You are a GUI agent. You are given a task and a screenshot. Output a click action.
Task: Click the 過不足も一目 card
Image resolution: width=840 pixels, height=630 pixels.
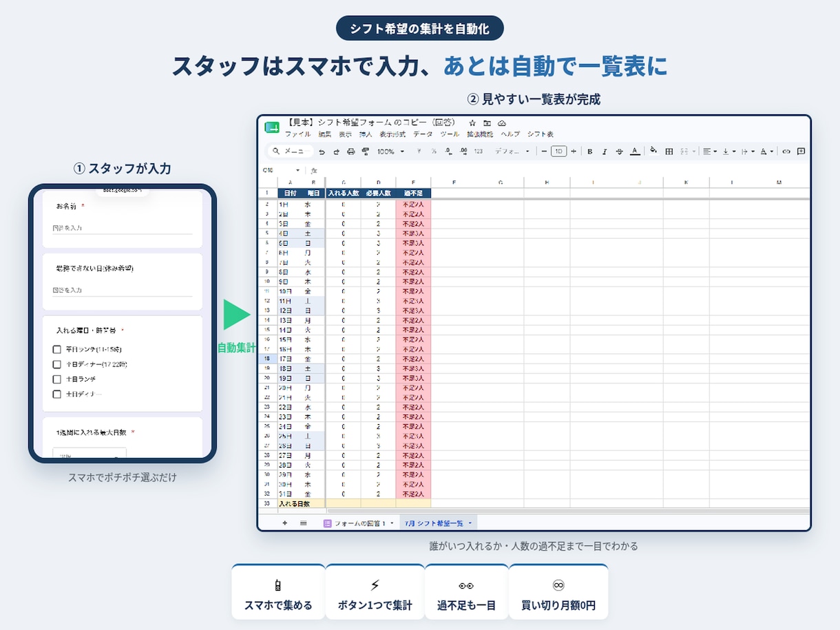467,592
